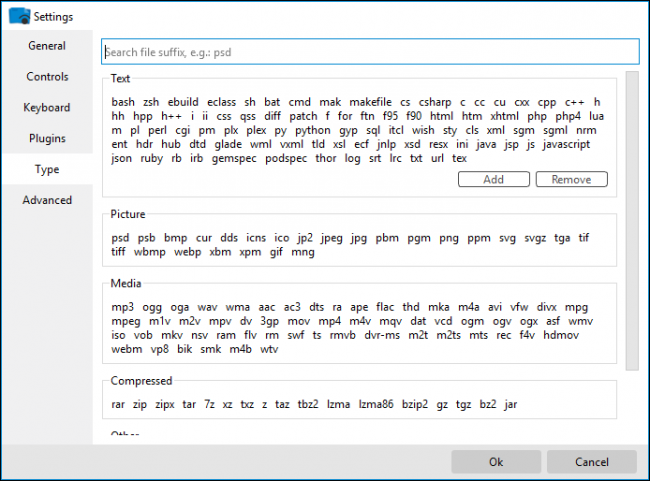
Task: Go to the Plugins tab
Action: 47,139
